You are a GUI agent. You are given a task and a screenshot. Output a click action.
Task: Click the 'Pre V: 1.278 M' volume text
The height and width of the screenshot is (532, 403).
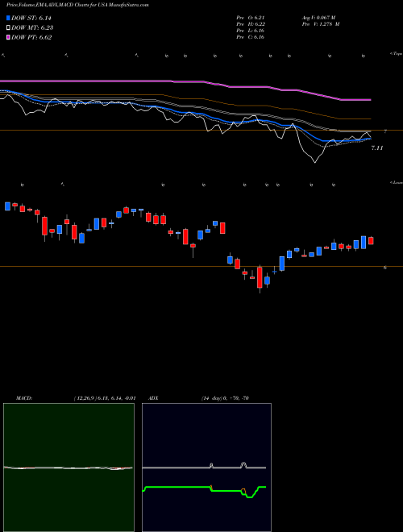pos(320,24)
